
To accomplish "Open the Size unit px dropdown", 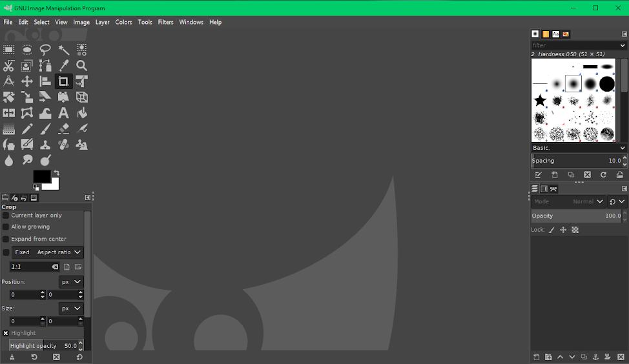I will click(71, 308).
